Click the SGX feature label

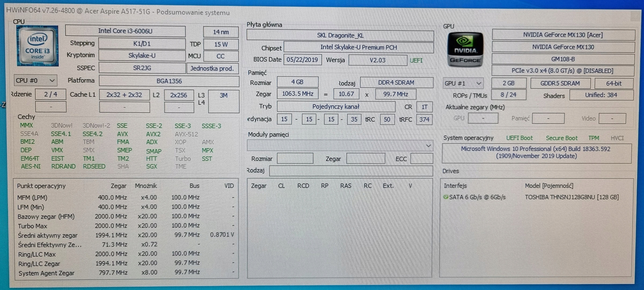pyautogui.click(x=152, y=166)
